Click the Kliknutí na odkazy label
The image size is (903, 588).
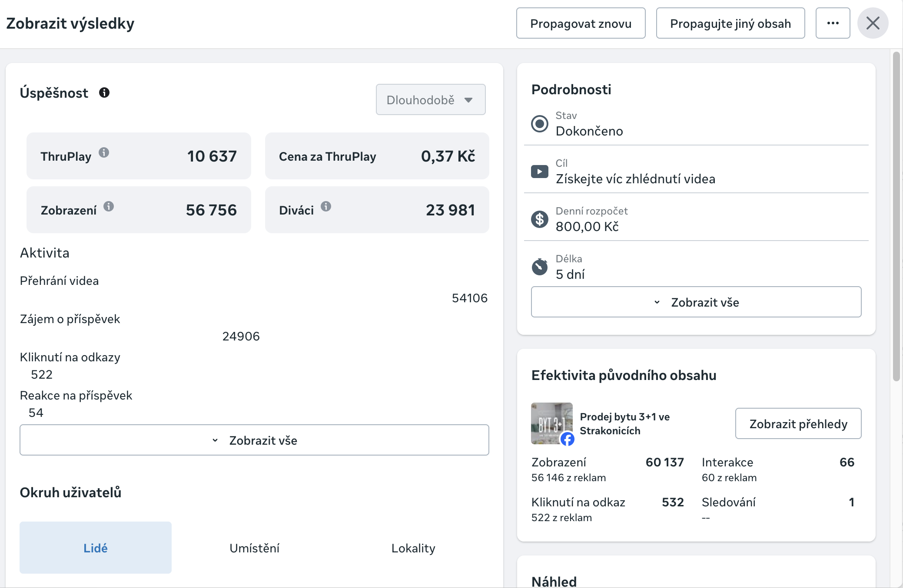[x=70, y=357]
